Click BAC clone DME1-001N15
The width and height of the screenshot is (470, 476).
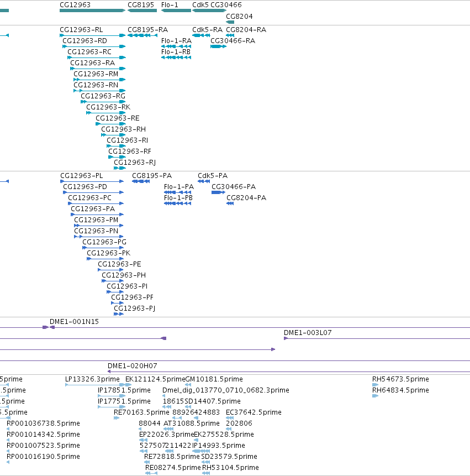click(x=260, y=327)
